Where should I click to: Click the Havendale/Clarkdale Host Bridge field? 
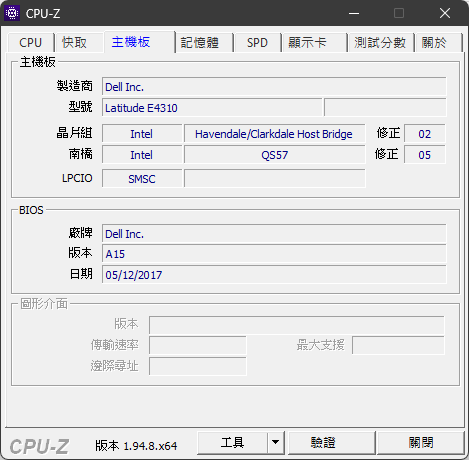click(275, 134)
